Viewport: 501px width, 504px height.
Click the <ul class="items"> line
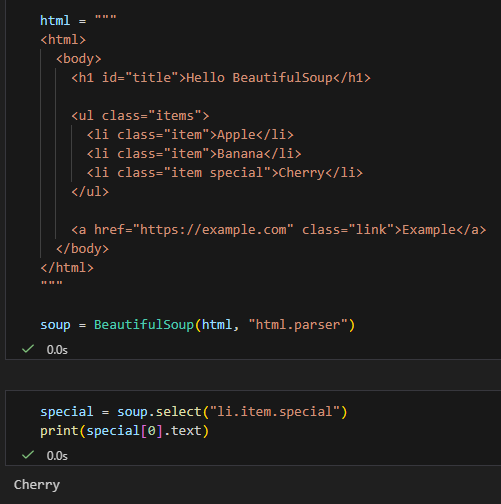tap(140, 116)
